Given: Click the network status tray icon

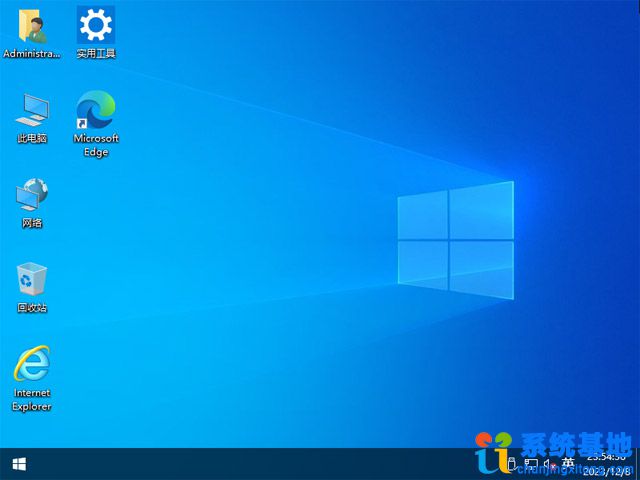Looking at the screenshot, I should [x=531, y=464].
